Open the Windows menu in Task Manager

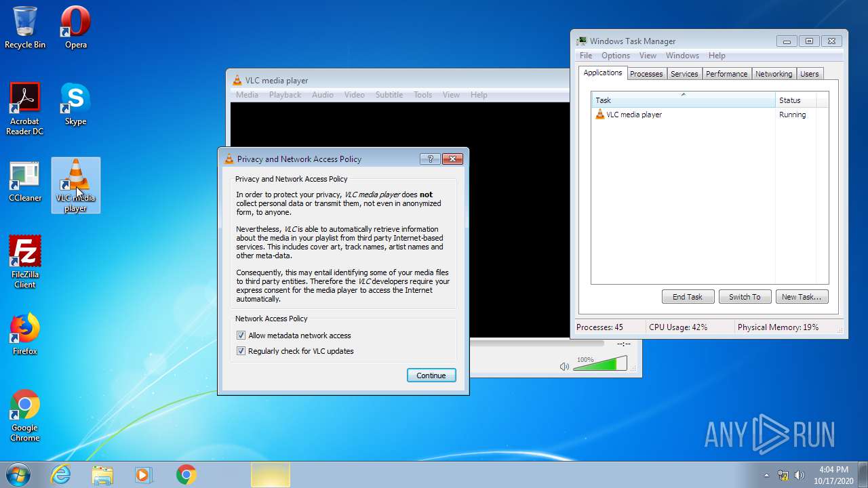[x=682, y=56]
